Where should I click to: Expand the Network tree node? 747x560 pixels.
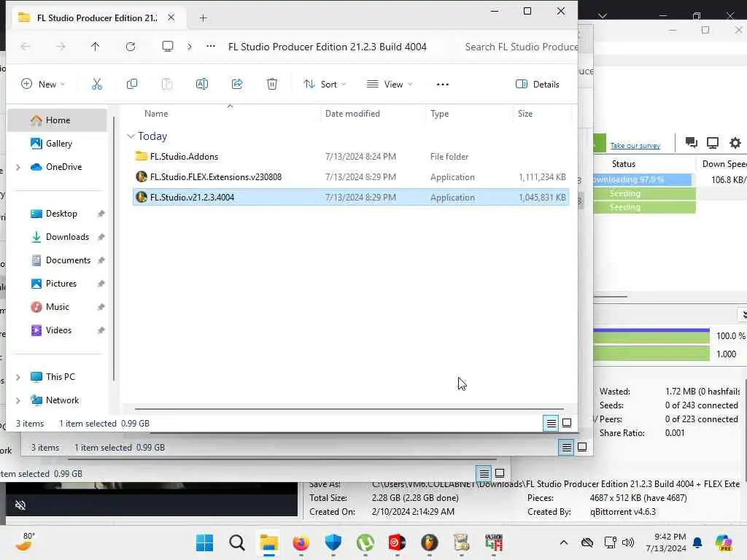point(18,400)
